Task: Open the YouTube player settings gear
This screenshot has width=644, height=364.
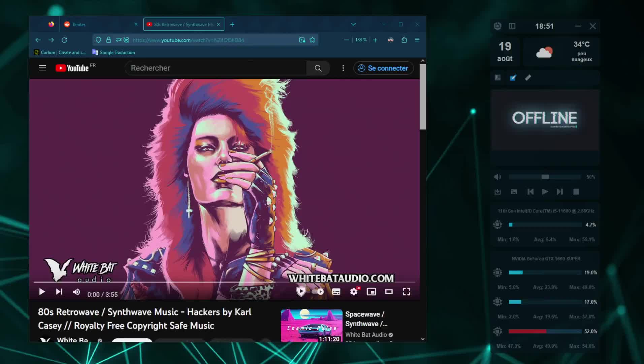Action: [353, 292]
